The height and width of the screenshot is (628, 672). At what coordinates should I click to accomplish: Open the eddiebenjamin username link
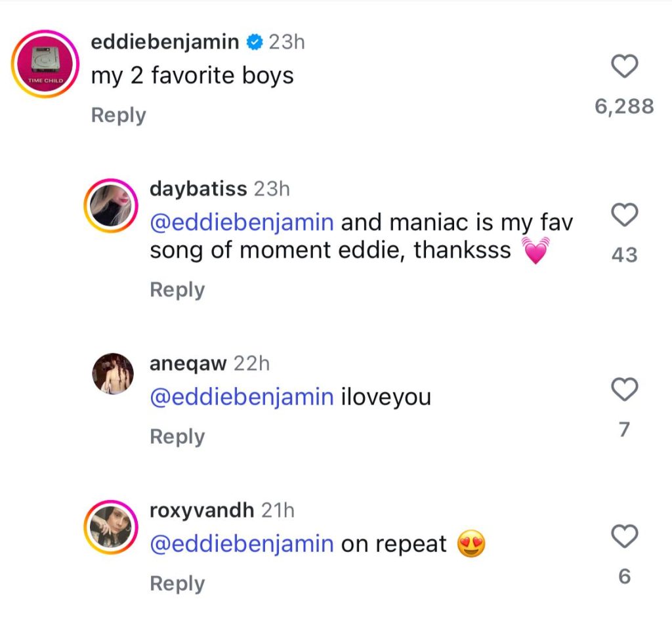click(x=165, y=43)
